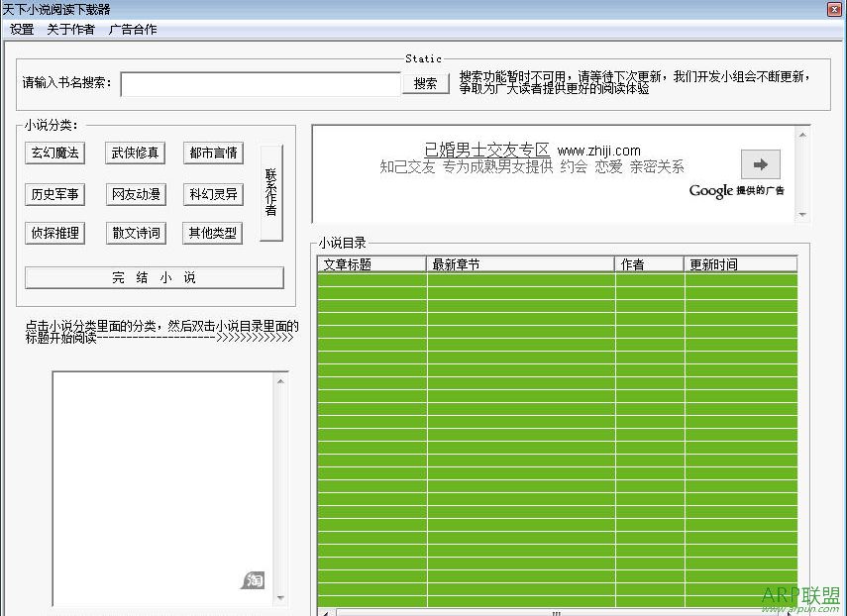Image resolution: width=847 pixels, height=616 pixels.
Task: Show the 完结小说 list
Action: [154, 278]
